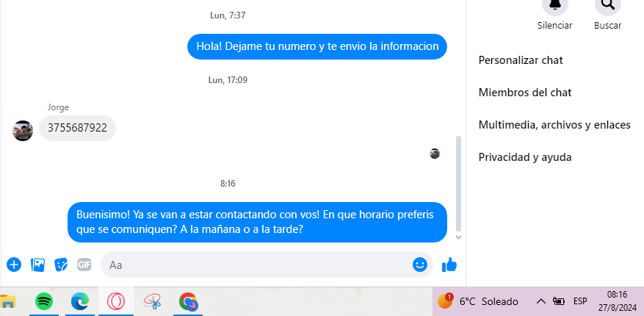The height and width of the screenshot is (316, 644).
Task: Choose a sticker icon
Action: [x=61, y=265]
